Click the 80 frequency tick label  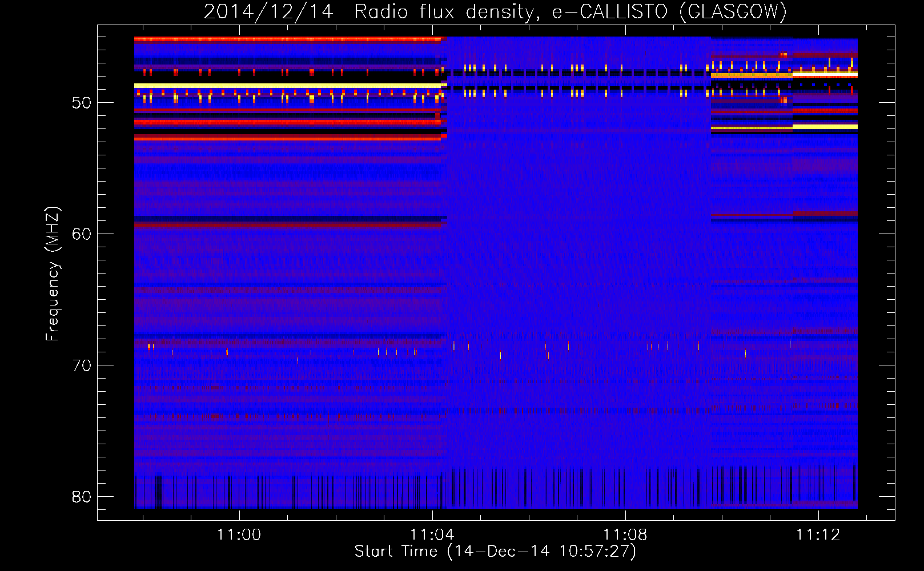tap(82, 497)
